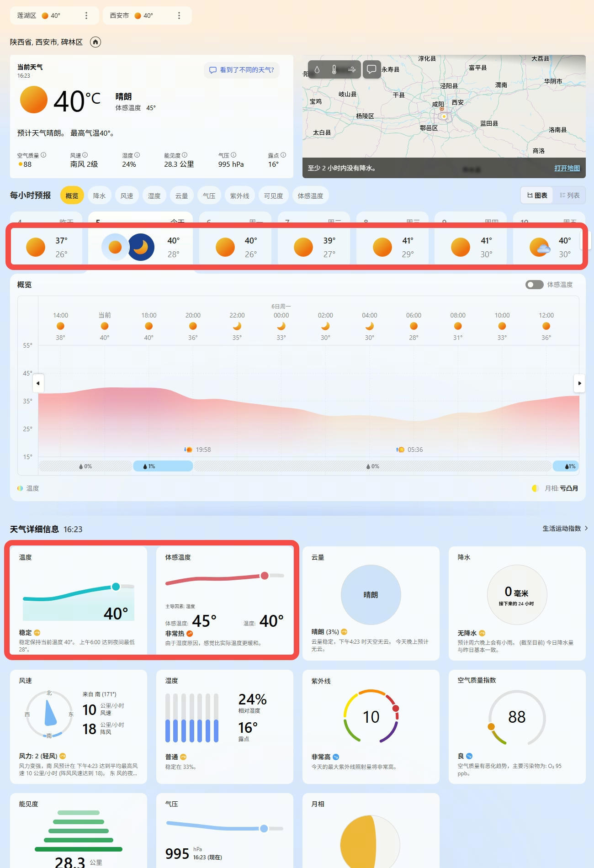Select wind layer icon on map
This screenshot has height=868, width=594.
pyautogui.click(x=351, y=69)
